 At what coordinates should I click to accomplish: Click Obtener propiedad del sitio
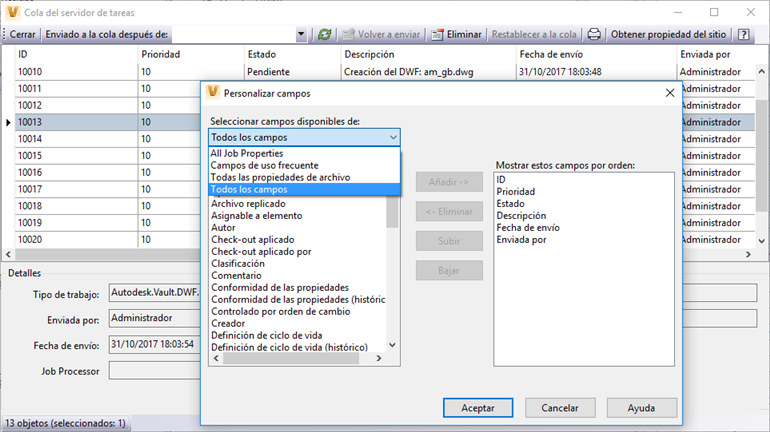pos(668,34)
